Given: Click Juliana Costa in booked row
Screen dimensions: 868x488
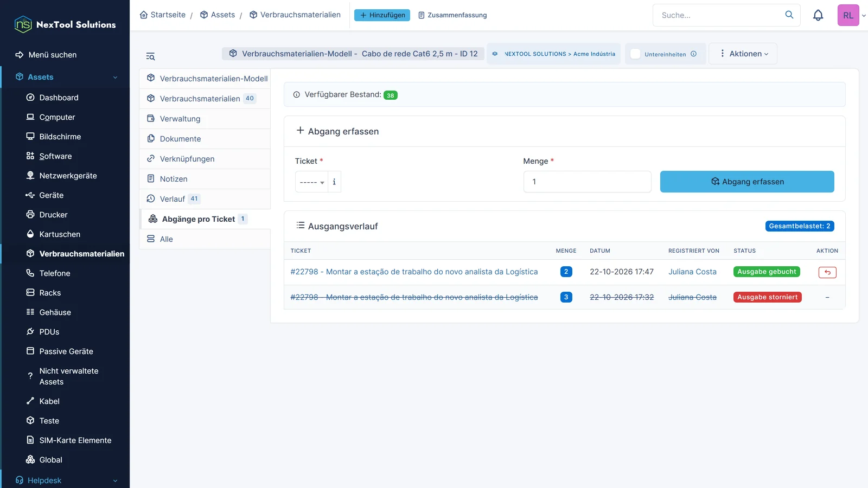Looking at the screenshot, I should click(692, 272).
